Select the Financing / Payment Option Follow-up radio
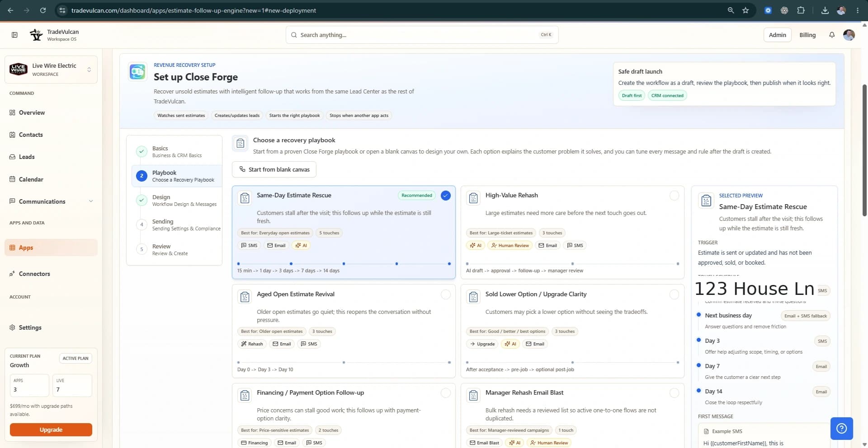The image size is (868, 448). [445, 393]
